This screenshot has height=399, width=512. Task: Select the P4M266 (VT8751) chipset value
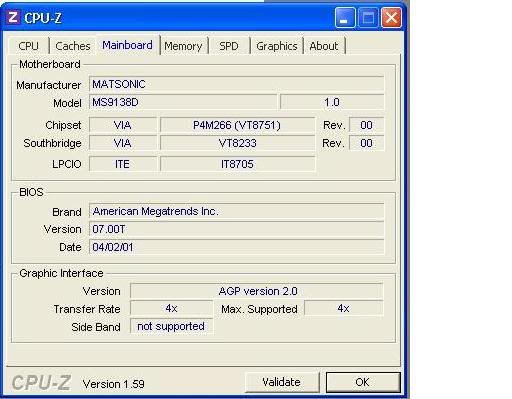tap(237, 125)
